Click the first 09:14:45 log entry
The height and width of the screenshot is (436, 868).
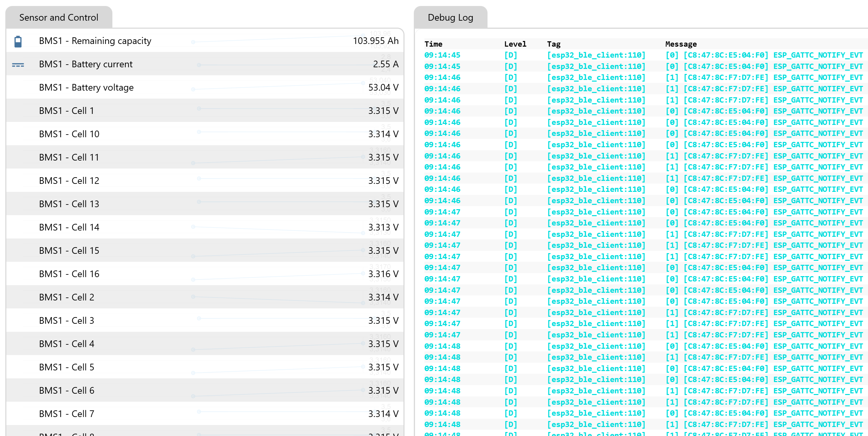[x=442, y=55]
